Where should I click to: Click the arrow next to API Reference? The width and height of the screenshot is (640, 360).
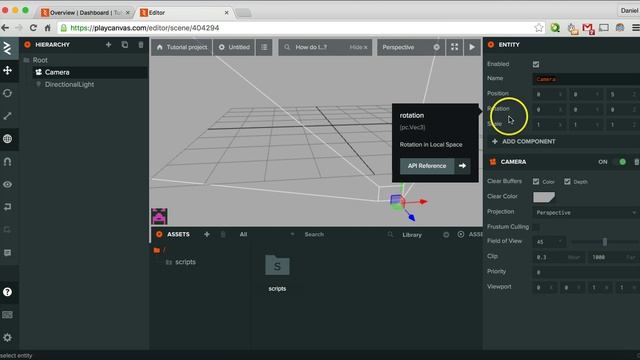pos(462,166)
